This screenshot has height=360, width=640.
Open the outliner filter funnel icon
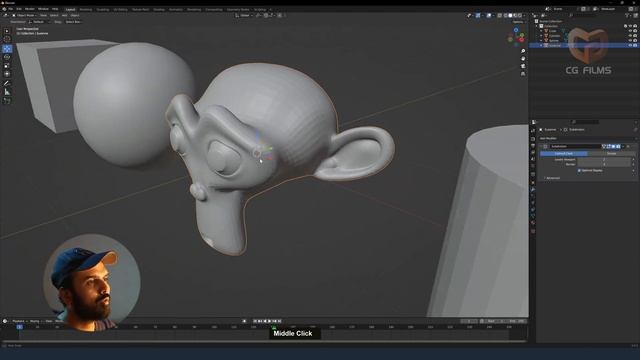coord(627,15)
